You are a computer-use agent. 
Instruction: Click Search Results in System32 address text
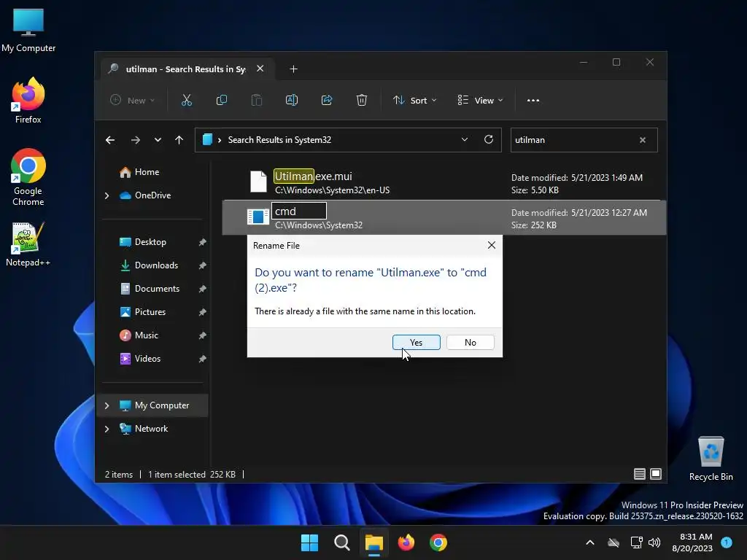279,140
